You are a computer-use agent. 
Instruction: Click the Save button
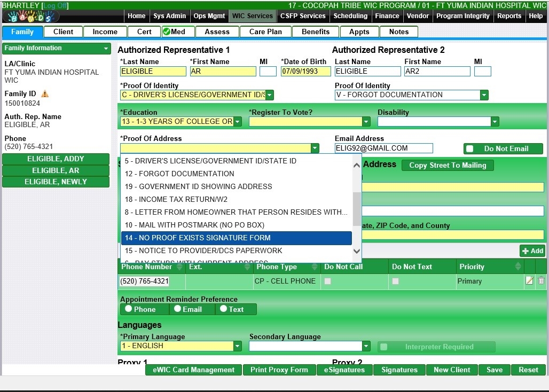tap(494, 370)
